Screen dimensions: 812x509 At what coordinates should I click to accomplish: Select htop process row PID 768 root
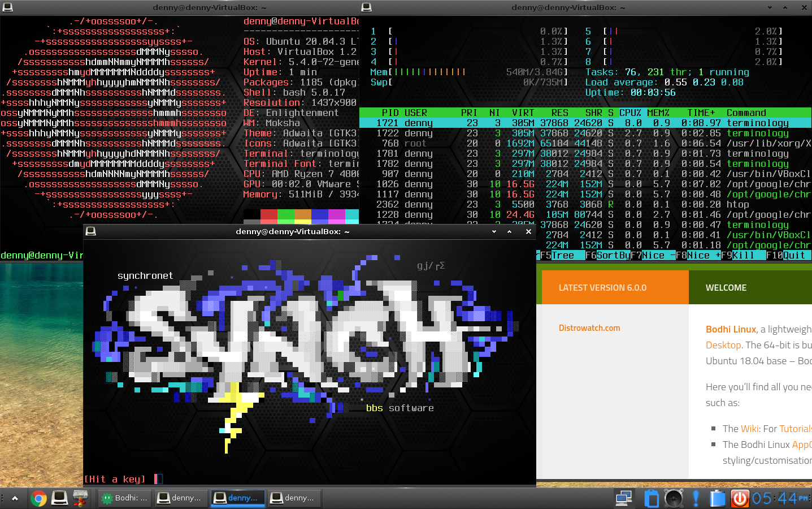(x=585, y=144)
